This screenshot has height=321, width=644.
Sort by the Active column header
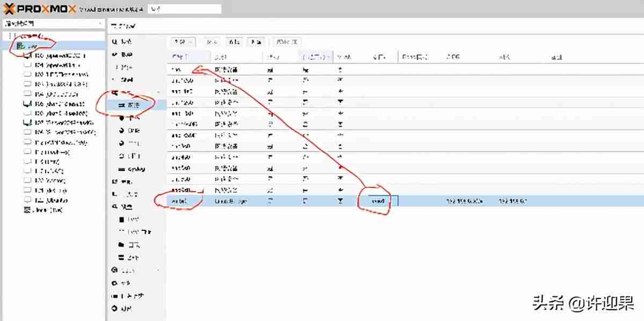280,57
